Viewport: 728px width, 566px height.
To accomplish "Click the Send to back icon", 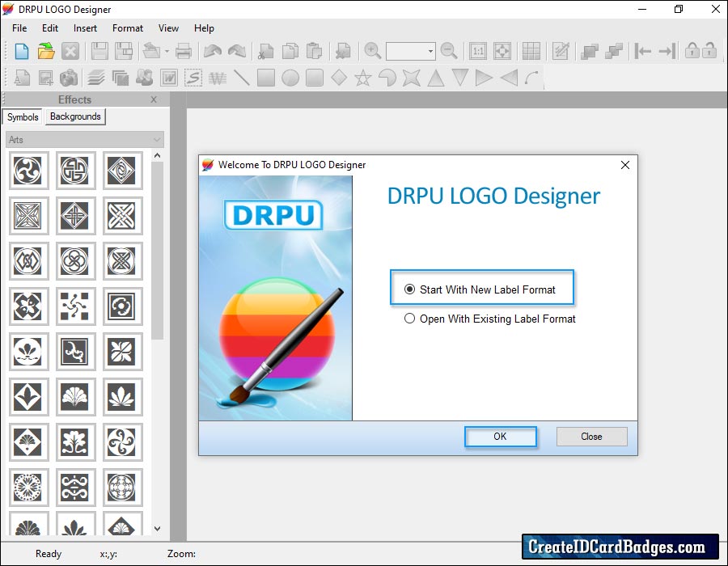I will 614,51.
